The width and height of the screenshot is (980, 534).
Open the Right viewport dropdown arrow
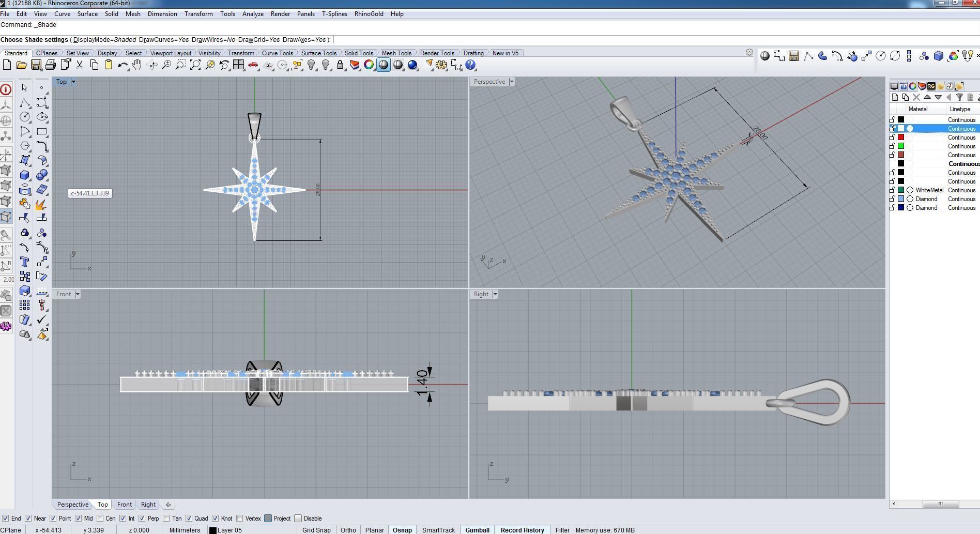click(x=495, y=294)
